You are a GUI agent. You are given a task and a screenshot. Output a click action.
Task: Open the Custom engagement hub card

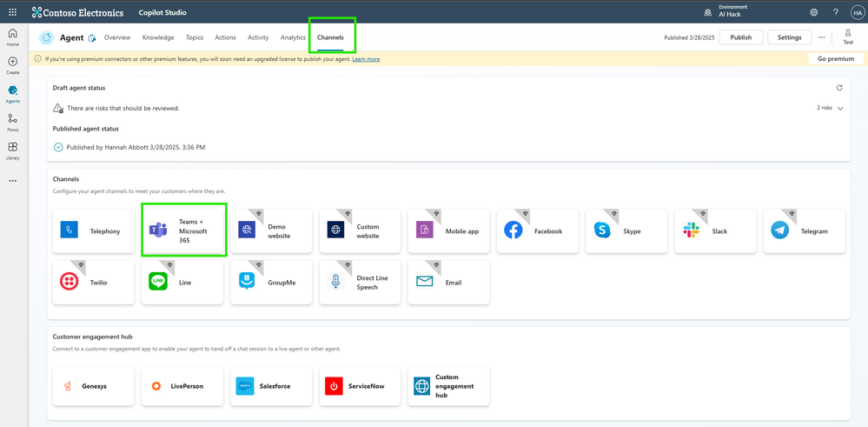tap(448, 386)
